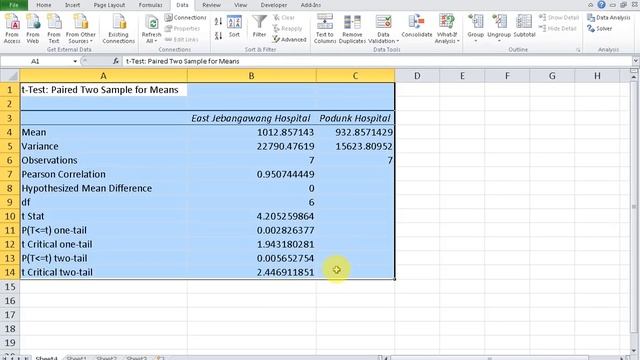Open Advanced filter options
This screenshot has width=640, height=360.
289,40
